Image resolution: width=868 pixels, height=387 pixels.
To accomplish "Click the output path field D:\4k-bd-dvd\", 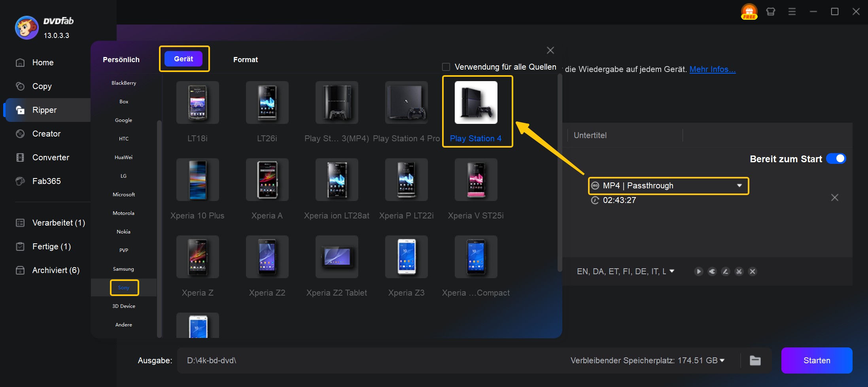I will (372, 360).
